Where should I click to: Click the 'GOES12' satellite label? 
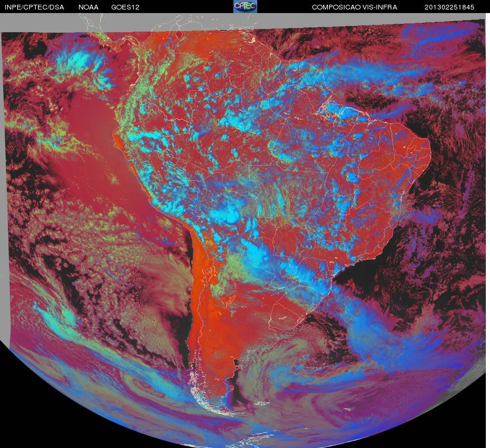(125, 7)
